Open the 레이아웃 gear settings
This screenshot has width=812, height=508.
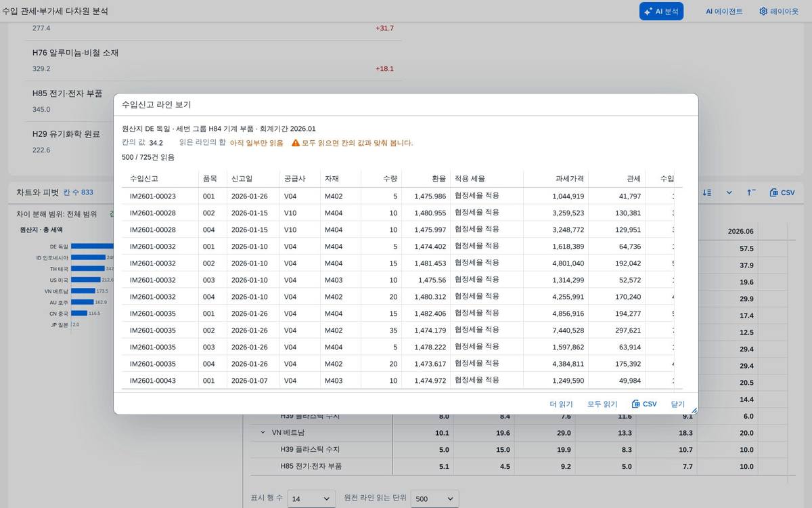(779, 11)
